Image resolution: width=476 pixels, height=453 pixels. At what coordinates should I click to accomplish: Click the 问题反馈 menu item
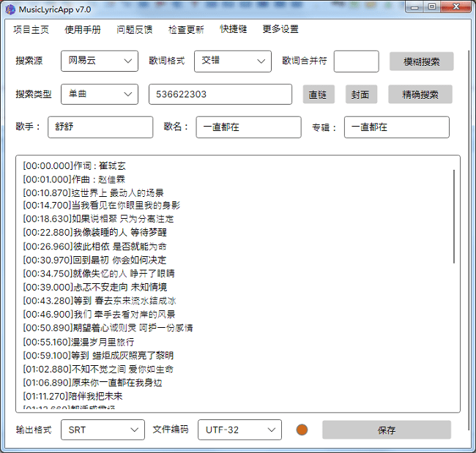tap(135, 30)
